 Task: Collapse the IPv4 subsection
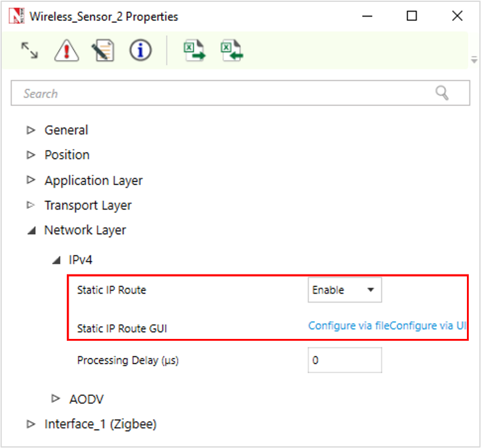click(56, 260)
